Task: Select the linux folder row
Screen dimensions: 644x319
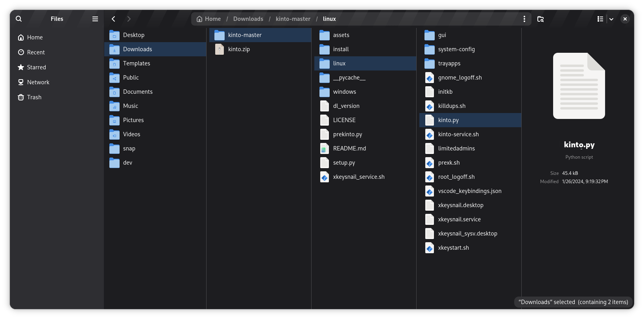Action: pos(365,63)
